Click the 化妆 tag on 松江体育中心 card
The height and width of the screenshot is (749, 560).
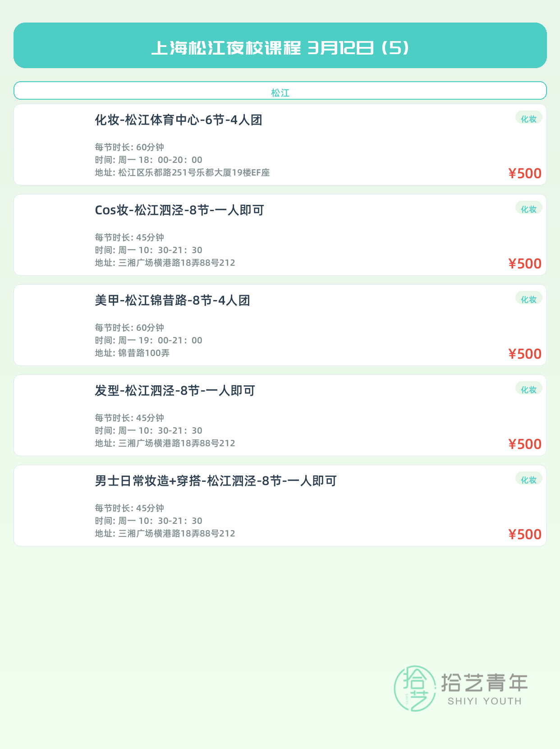point(528,119)
